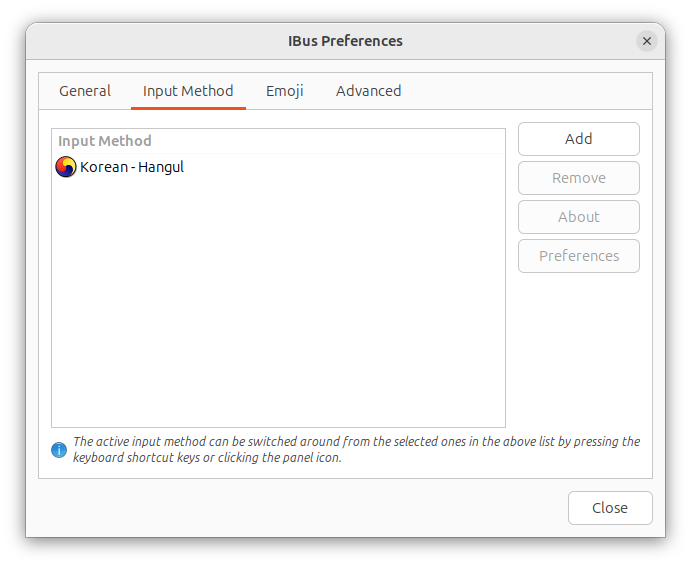691x566 pixels.
Task: Click the Input Method column header
Action: click(105, 141)
